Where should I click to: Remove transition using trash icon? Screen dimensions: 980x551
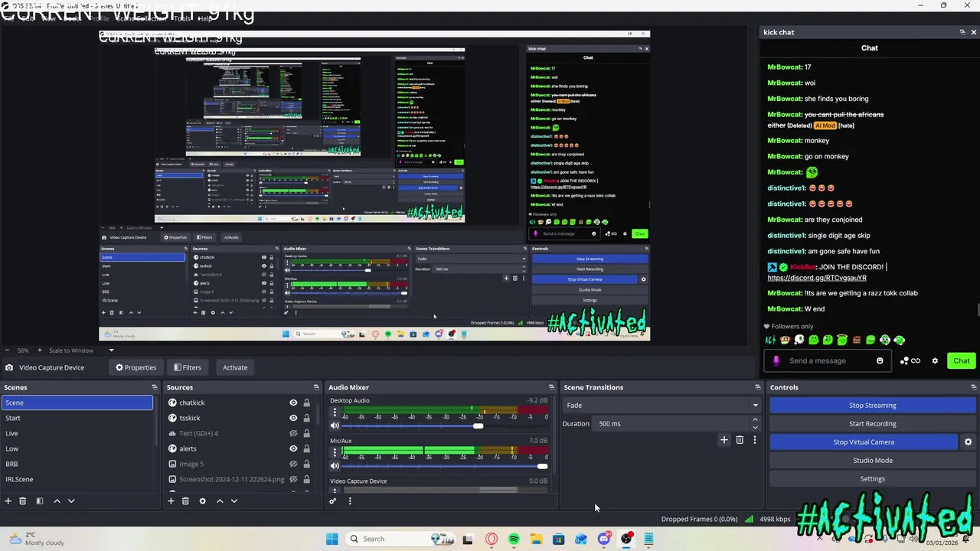tap(740, 440)
